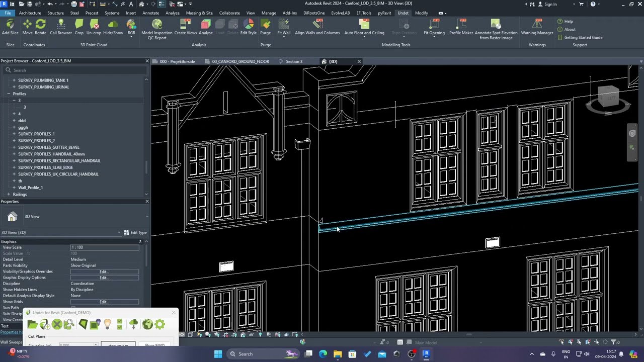Close the Project Browser panel
Viewport: 644px width, 362px height.
point(147,61)
